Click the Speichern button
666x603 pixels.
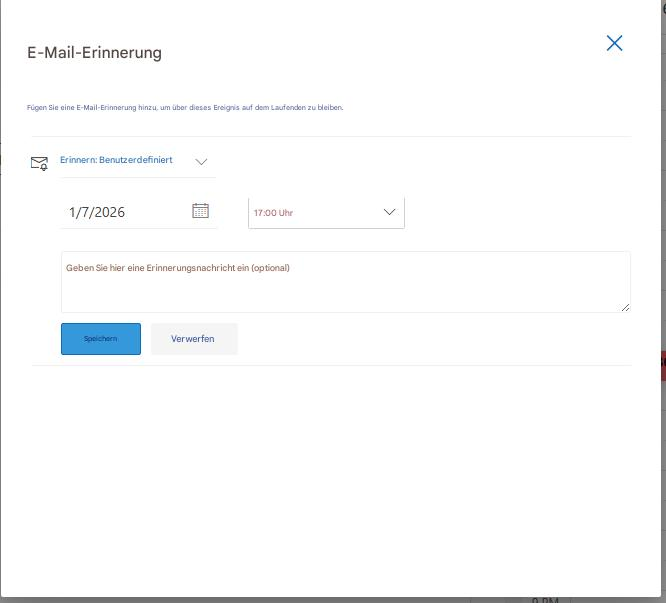(101, 339)
